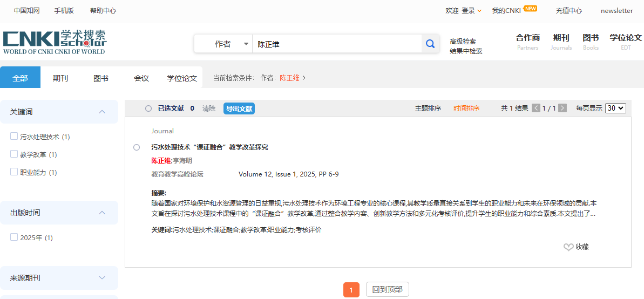
Task: Open the 每页显示 results per page dropdown
Action: 616,108
